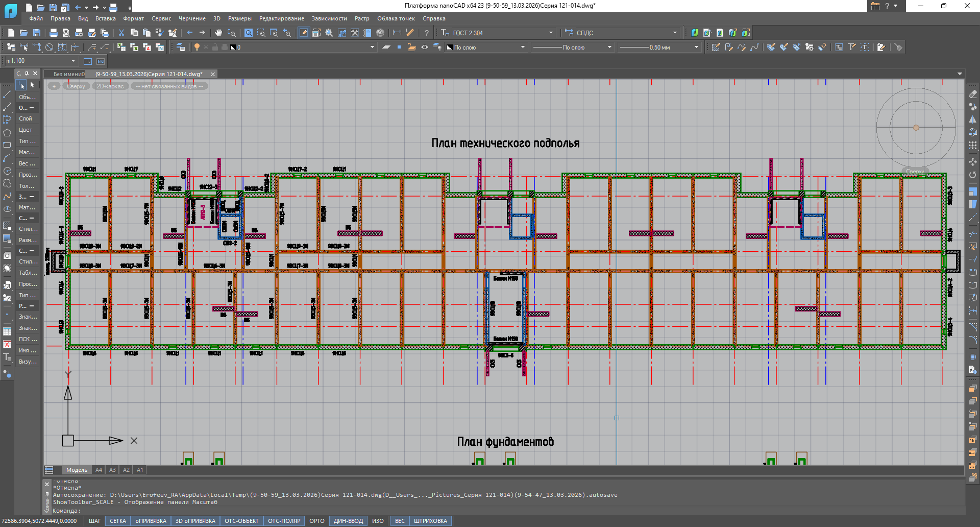Toggle ШАГ snap mode in status bar
The width and height of the screenshot is (980, 527).
coord(95,521)
